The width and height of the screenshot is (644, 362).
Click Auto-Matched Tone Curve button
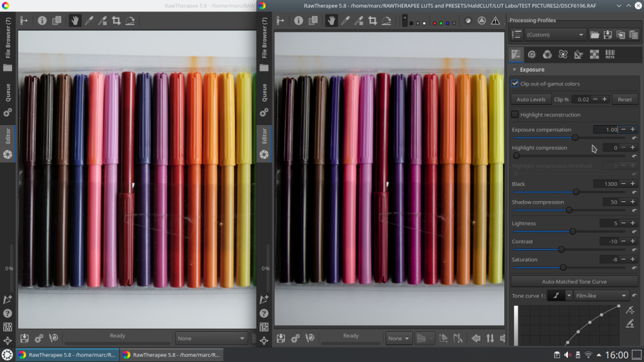tap(574, 282)
